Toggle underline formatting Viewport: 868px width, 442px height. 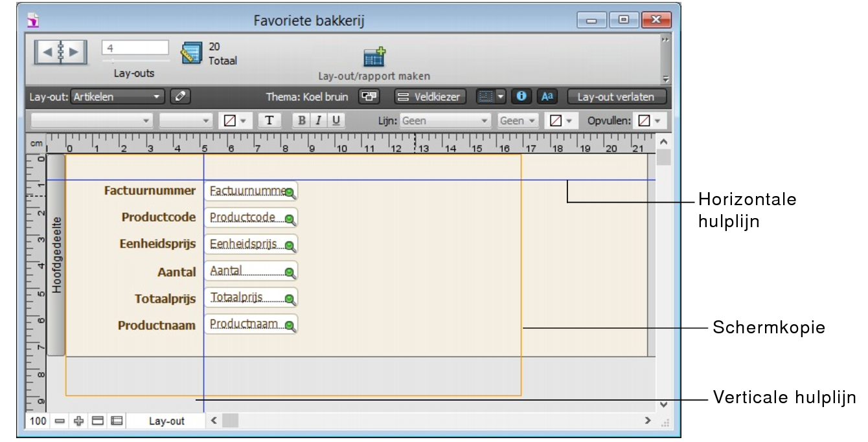[336, 120]
